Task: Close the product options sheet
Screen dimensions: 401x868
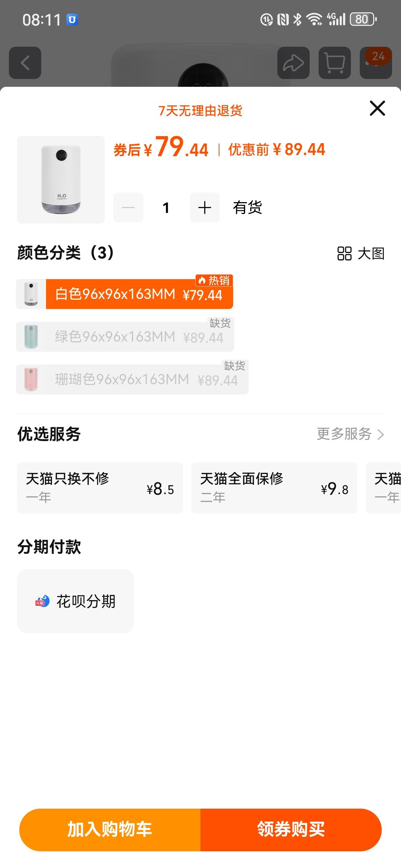Action: [x=377, y=108]
